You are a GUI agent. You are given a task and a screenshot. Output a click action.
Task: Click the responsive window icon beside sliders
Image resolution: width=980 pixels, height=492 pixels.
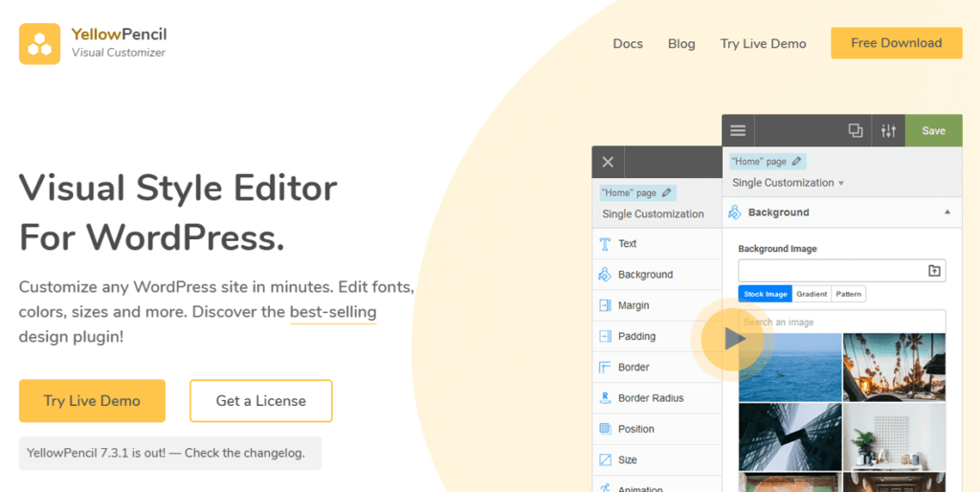(x=855, y=131)
